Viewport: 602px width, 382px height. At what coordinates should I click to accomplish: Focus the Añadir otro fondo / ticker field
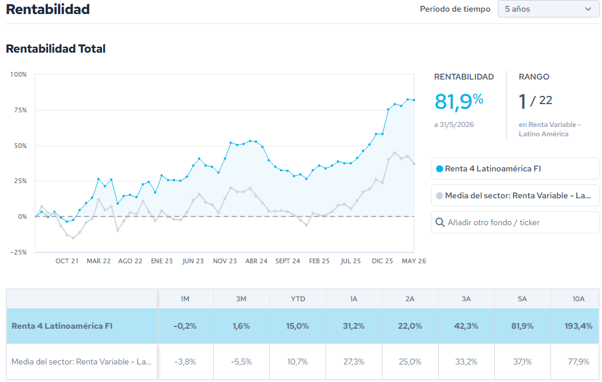click(515, 222)
